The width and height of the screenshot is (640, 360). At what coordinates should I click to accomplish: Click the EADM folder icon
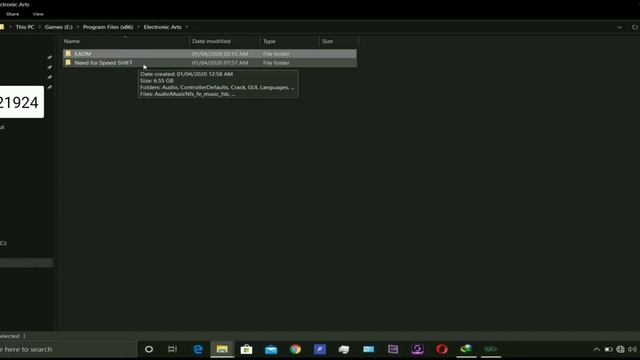(x=68, y=53)
